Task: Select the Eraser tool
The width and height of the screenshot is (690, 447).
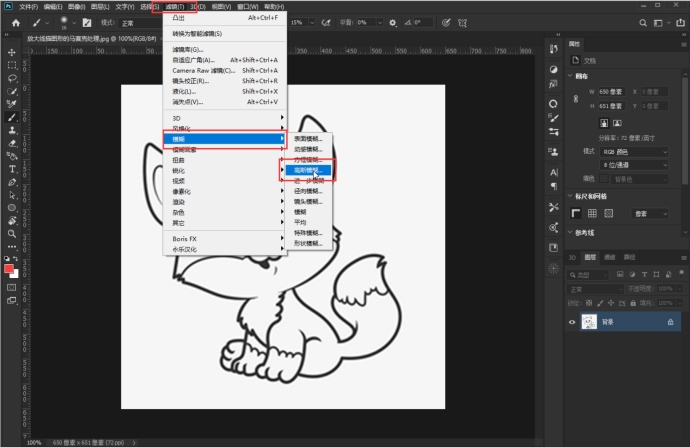Action: [12, 143]
